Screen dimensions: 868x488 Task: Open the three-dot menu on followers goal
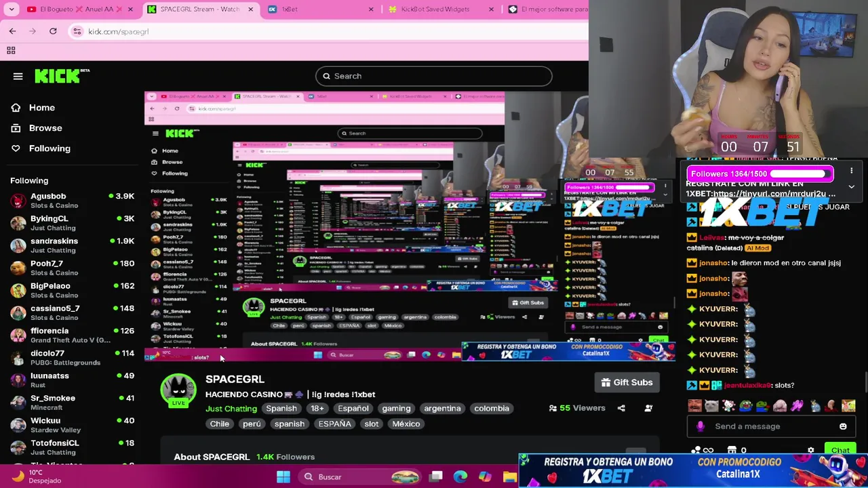(851, 171)
